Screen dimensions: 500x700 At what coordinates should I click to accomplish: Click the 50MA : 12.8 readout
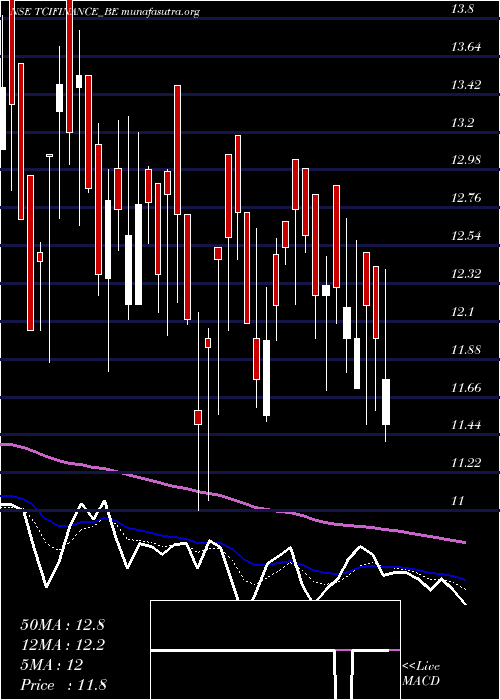(62, 625)
